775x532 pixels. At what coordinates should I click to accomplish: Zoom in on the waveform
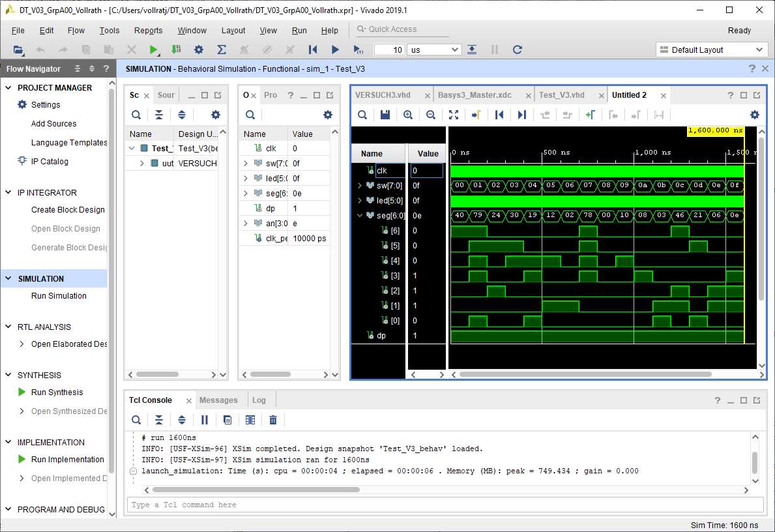click(408, 115)
